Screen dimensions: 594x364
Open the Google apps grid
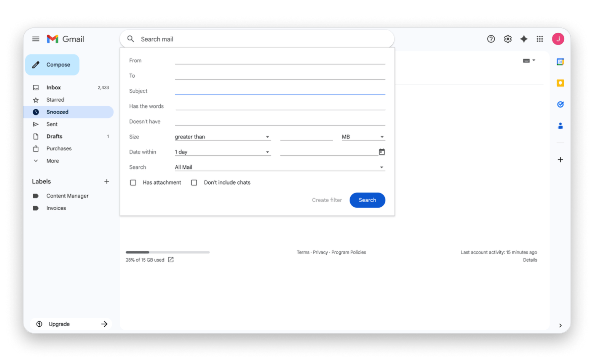click(540, 39)
